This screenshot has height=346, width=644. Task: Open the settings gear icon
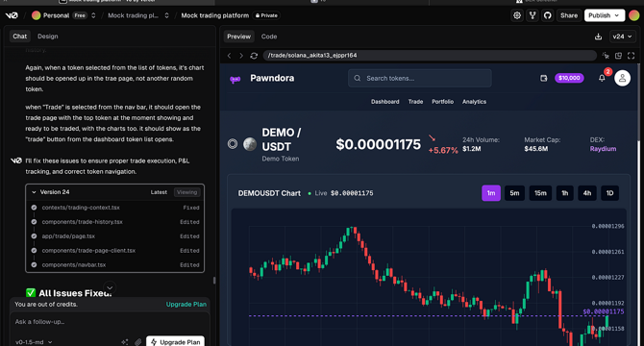517,15
